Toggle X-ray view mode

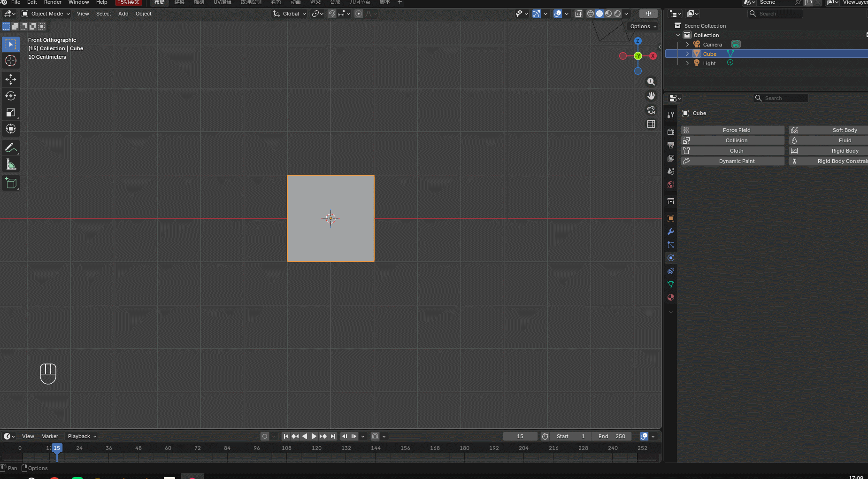coord(579,14)
